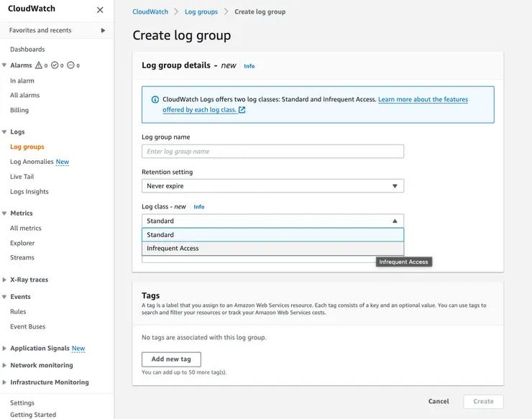Click the info circle icon in banner
532x419 pixels.
pos(155,100)
